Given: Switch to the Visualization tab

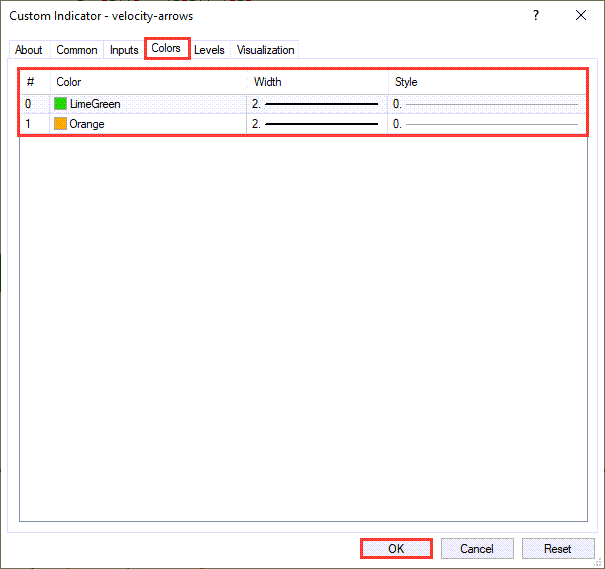Looking at the screenshot, I should pyautogui.click(x=265, y=50).
